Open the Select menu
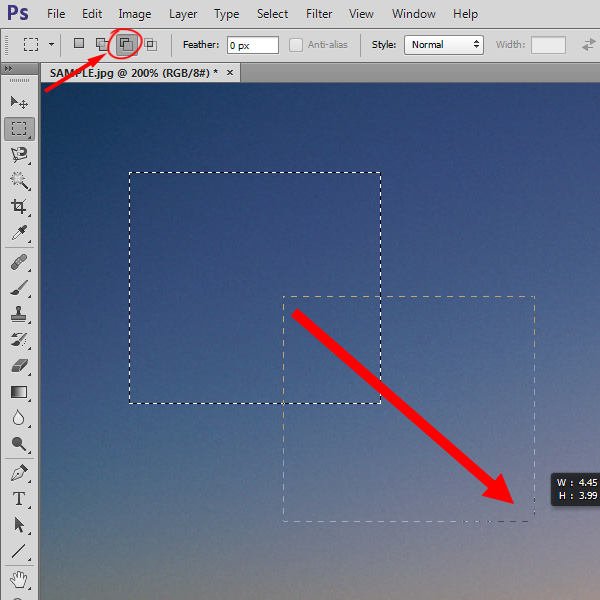This screenshot has width=600, height=600. (272, 14)
